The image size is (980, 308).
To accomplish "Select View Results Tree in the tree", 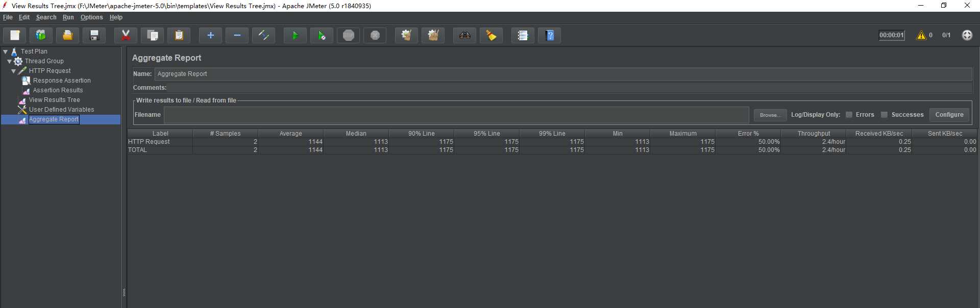I will coord(54,100).
